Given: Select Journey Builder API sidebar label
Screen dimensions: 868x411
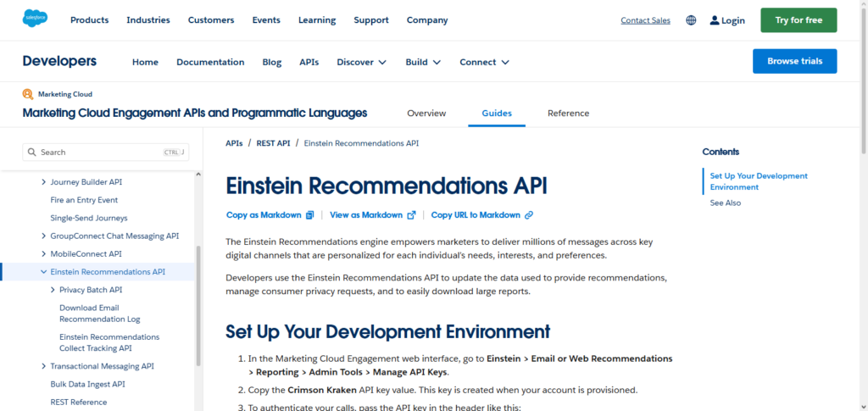Looking at the screenshot, I should 86,182.
